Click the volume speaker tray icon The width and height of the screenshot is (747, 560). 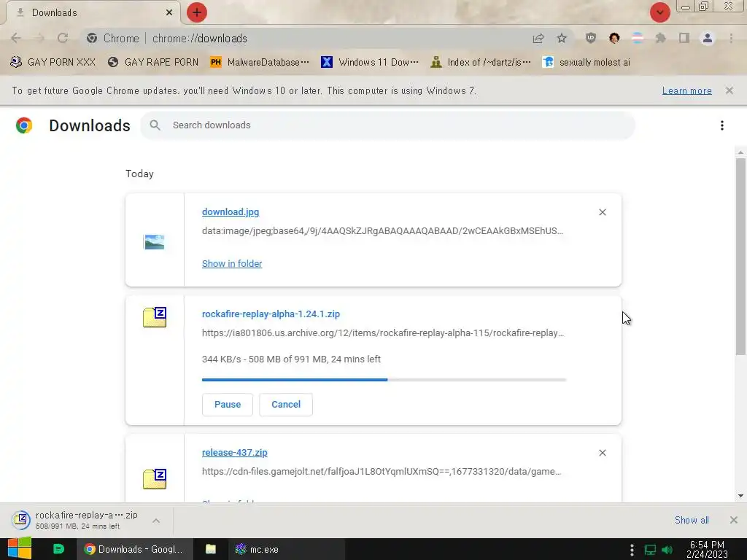point(667,550)
